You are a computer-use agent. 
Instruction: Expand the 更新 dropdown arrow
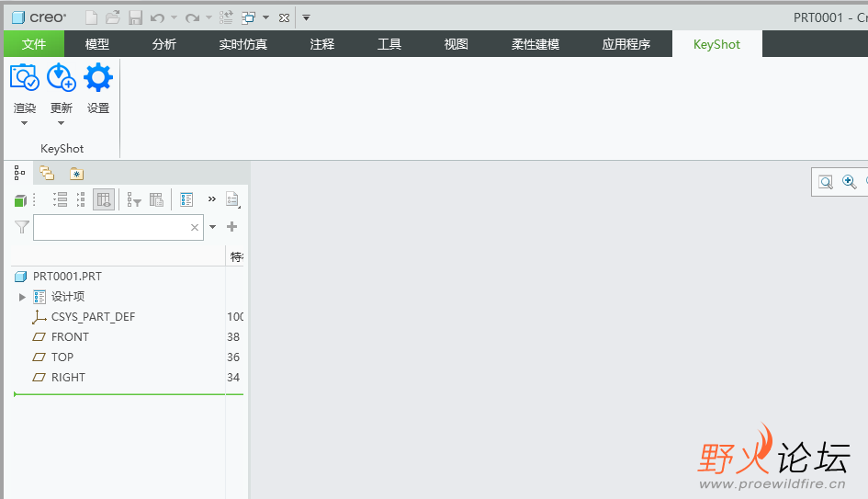[x=61, y=123]
